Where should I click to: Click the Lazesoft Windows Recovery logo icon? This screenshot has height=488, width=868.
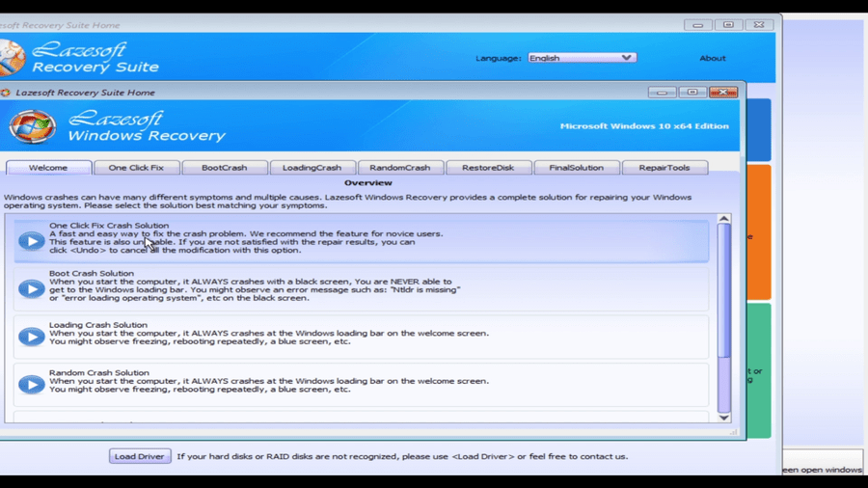(x=32, y=126)
